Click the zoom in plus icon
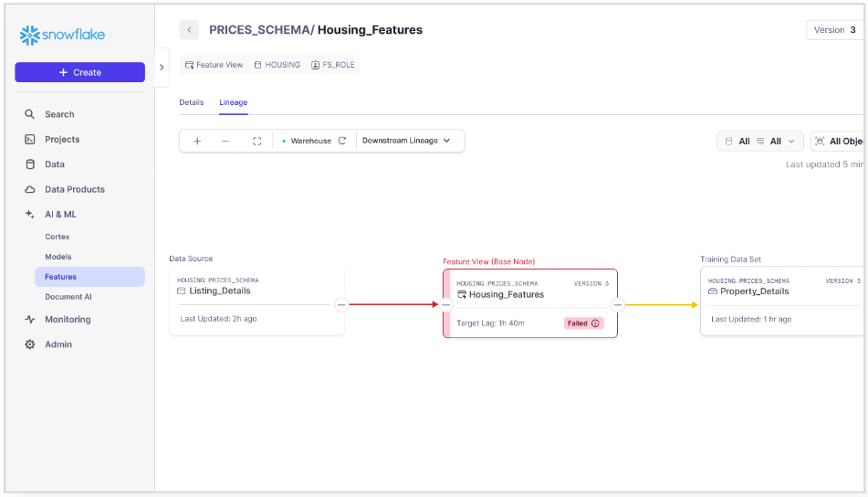The image size is (868, 497). point(197,141)
